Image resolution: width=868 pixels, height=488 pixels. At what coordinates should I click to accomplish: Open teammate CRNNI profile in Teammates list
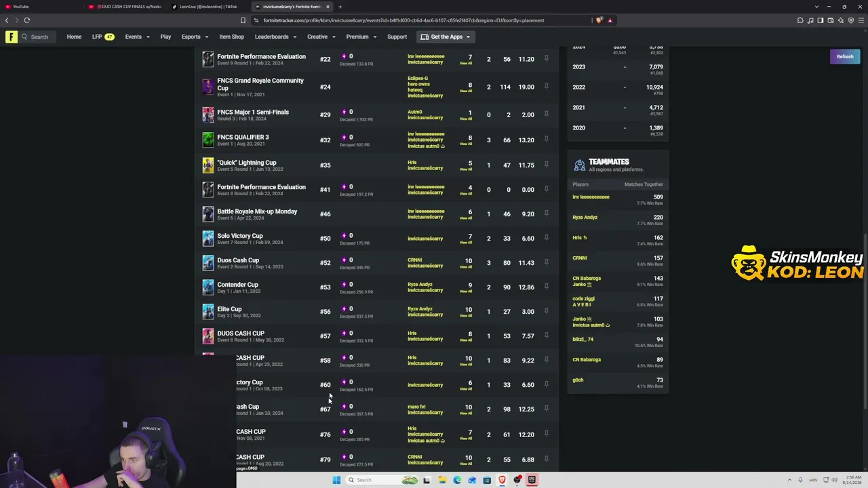click(x=580, y=258)
